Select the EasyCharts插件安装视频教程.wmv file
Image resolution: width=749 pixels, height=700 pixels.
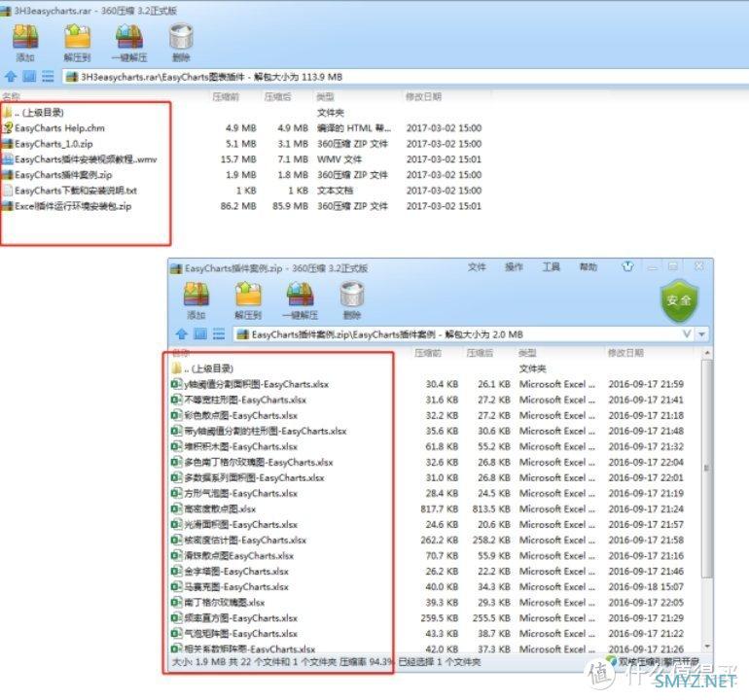coord(80,159)
